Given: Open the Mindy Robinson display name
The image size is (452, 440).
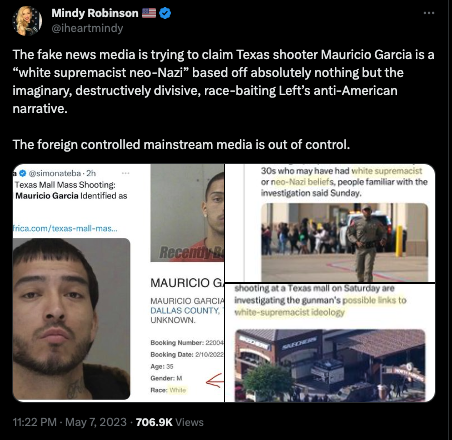Looking at the screenshot, I should pos(95,13).
